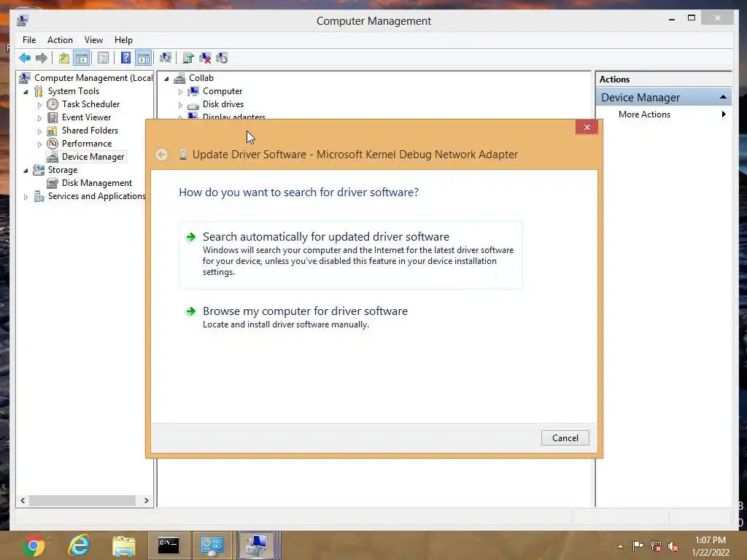Click the Performance gauge icon
747x560 pixels.
pos(53,144)
